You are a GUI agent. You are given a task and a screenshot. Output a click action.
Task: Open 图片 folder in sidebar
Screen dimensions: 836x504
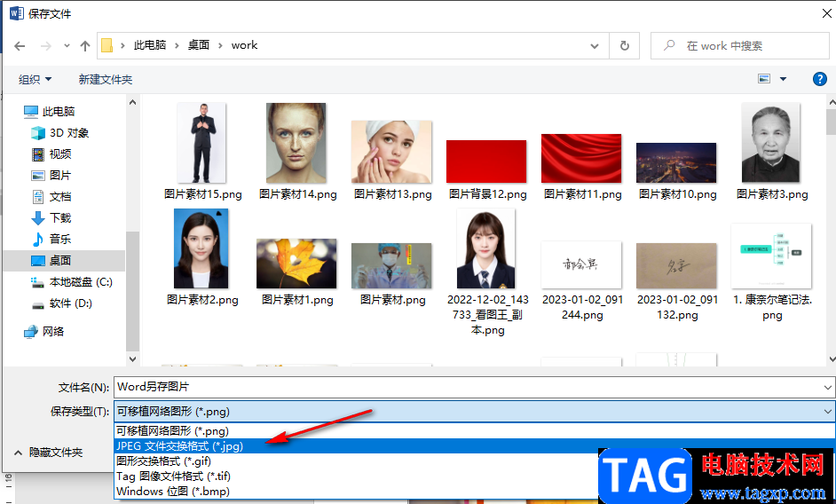click(x=51, y=176)
